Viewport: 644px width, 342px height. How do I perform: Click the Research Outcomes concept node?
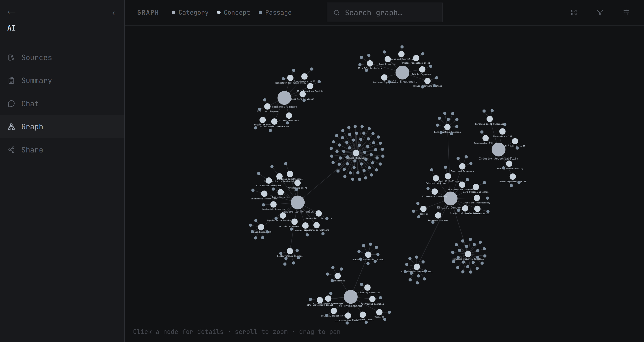pos(438,215)
